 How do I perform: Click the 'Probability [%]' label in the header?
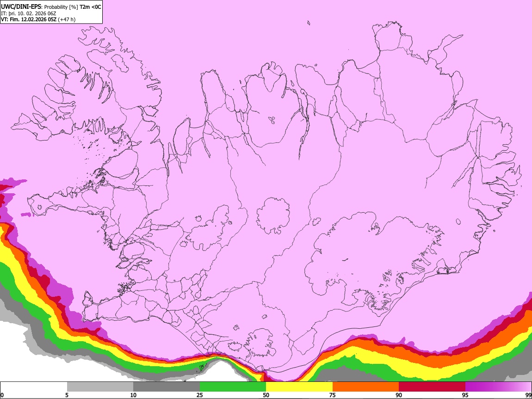[61, 7]
